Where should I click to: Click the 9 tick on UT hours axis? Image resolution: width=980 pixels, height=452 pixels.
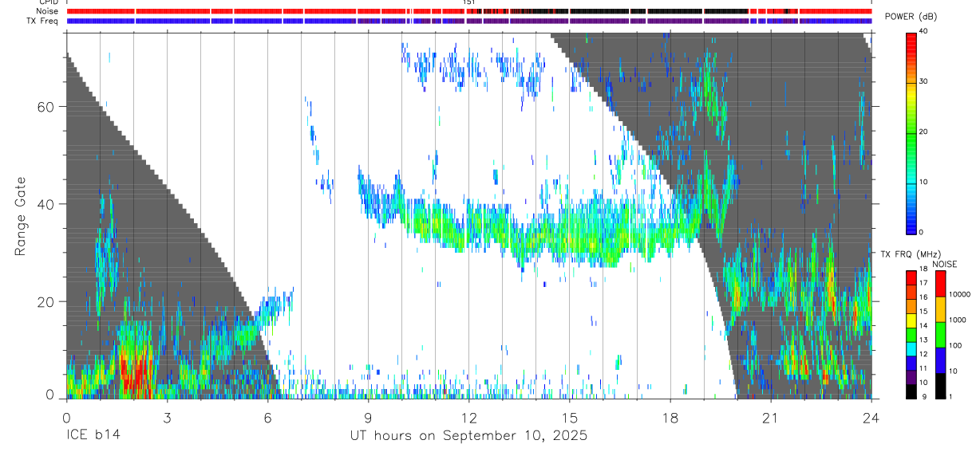tap(368, 418)
